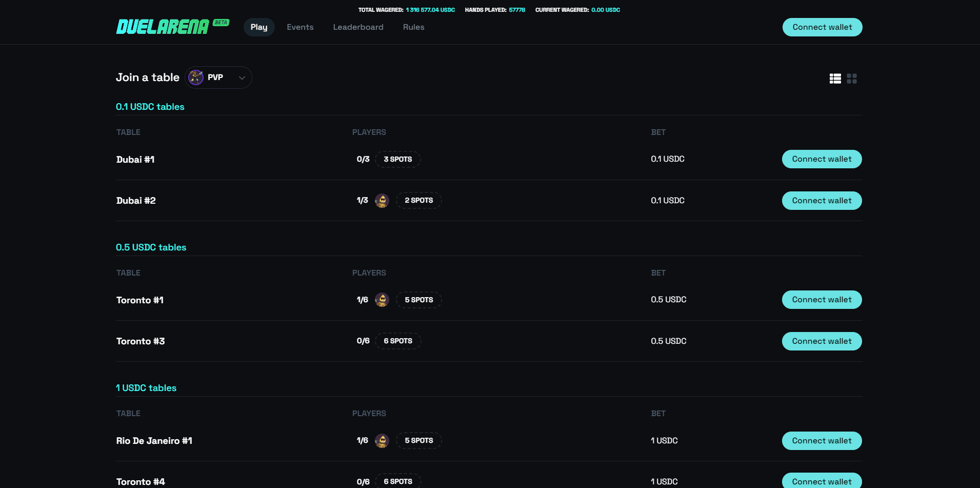Connect wallet for Toronto #3 table

coord(822,341)
